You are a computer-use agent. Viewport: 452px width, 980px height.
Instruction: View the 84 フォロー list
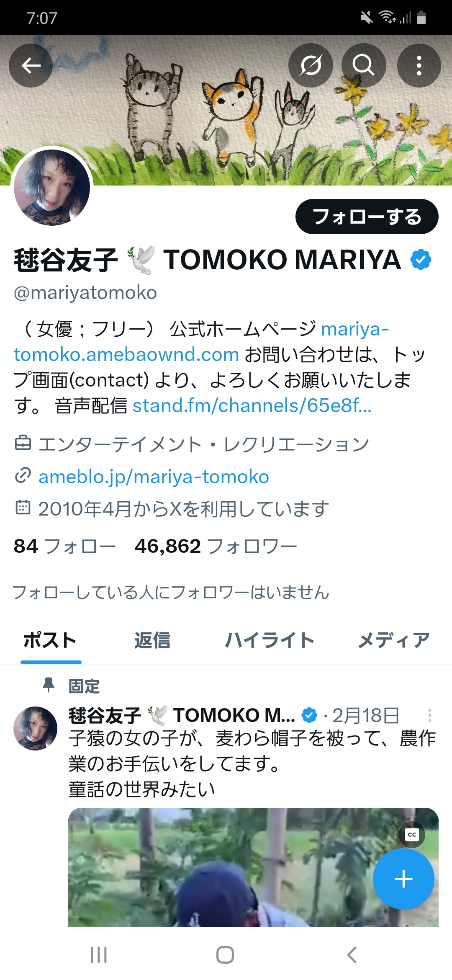tap(64, 546)
